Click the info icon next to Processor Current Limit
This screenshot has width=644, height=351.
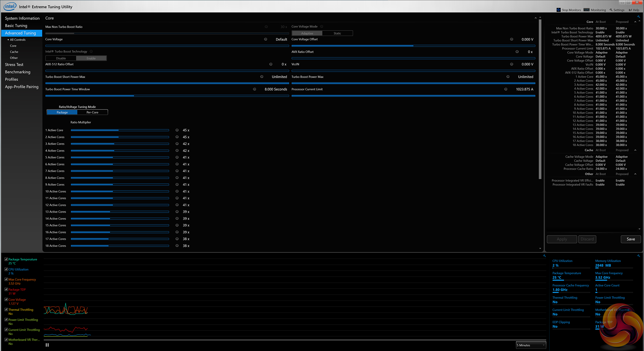click(x=506, y=89)
